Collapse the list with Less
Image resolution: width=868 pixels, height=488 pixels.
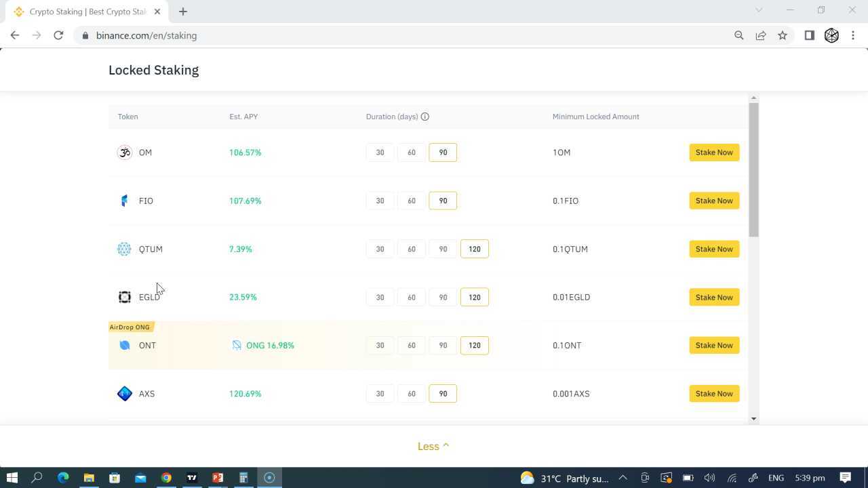pyautogui.click(x=433, y=446)
